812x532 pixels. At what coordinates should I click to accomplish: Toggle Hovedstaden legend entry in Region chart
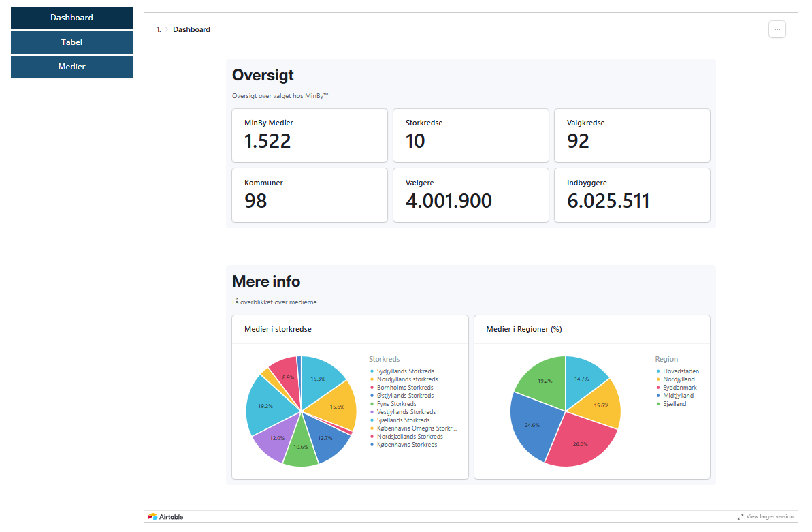[x=681, y=371]
